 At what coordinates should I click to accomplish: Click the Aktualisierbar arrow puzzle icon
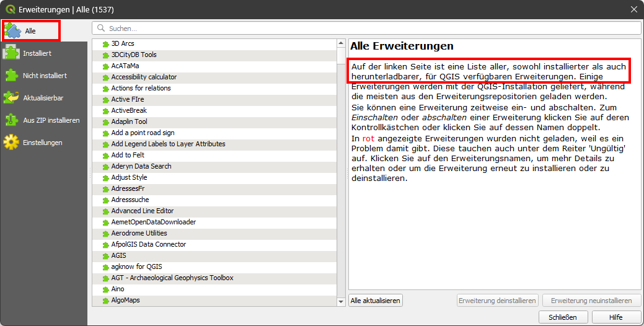click(11, 98)
